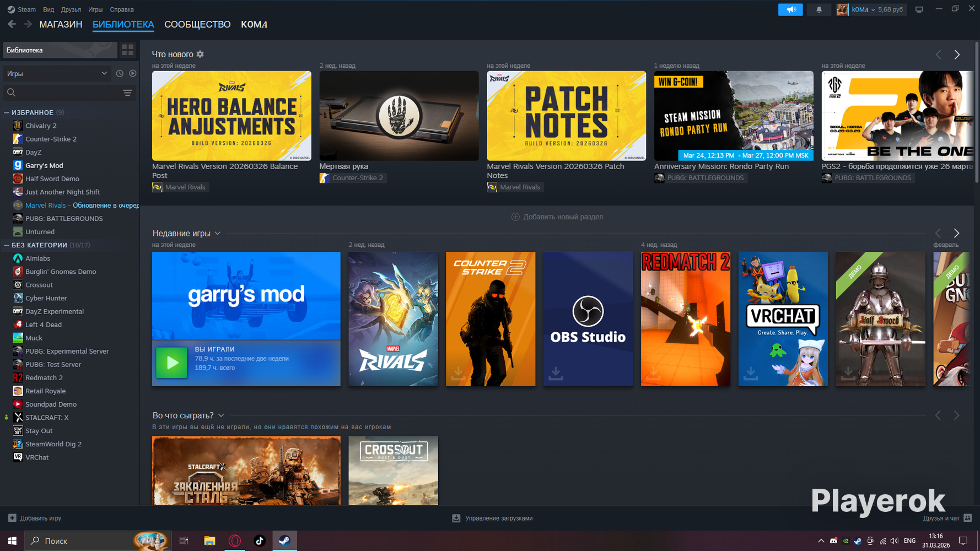
Task: Open Windows Start menu
Action: 12,541
